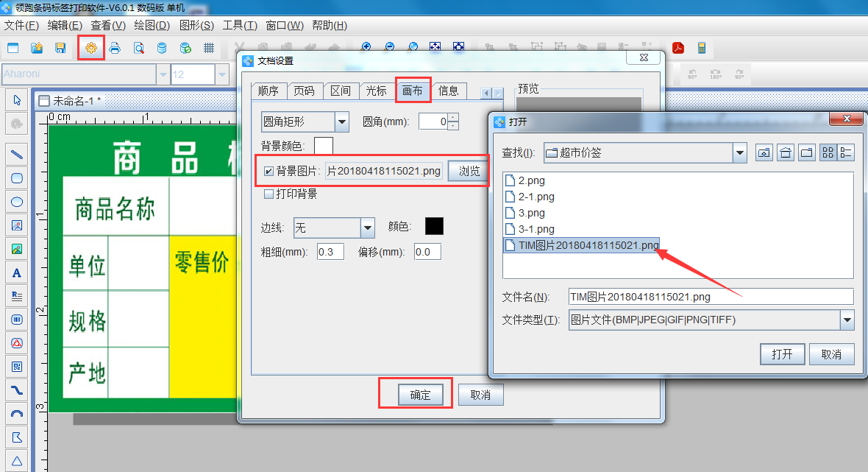Click the PDF export icon

click(x=677, y=47)
